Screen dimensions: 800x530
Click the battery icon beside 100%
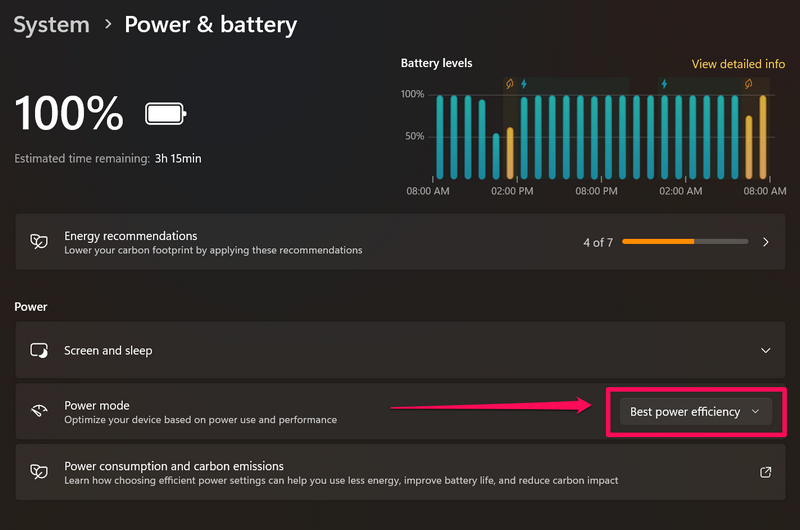[x=165, y=114]
